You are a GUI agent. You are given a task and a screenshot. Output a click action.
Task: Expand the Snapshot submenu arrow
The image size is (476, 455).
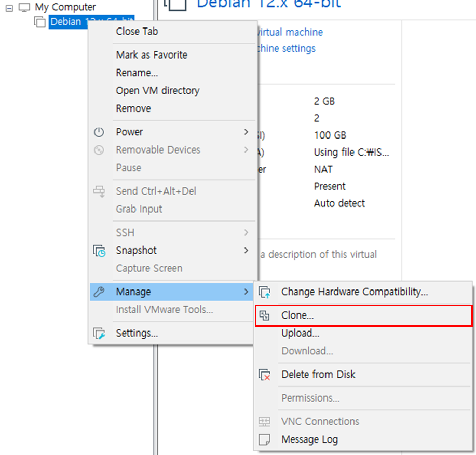[246, 251]
